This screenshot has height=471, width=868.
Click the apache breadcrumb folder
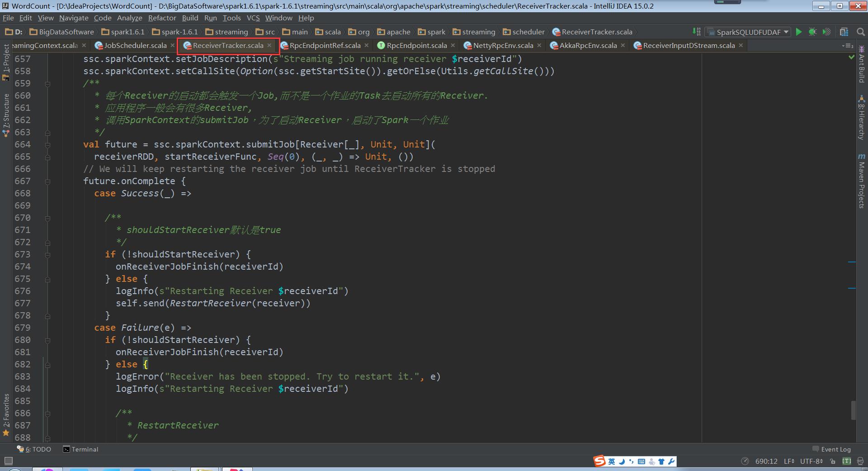pyautogui.click(x=394, y=32)
